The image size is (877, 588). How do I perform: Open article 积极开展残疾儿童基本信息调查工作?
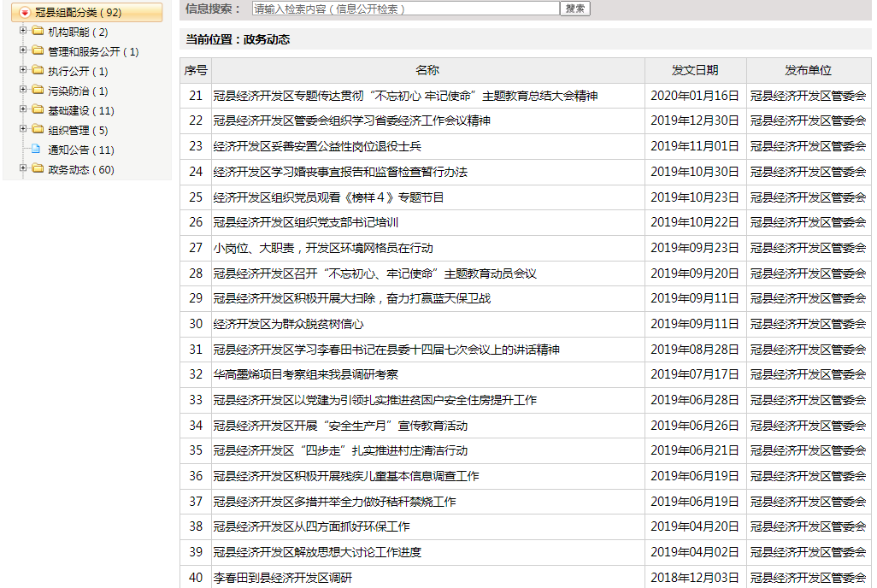pyautogui.click(x=346, y=476)
